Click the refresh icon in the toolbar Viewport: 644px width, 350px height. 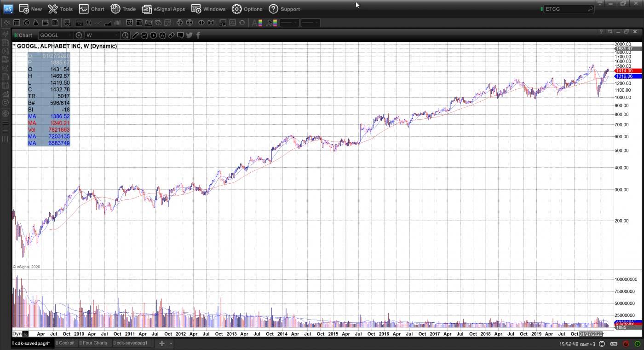[x=242, y=23]
